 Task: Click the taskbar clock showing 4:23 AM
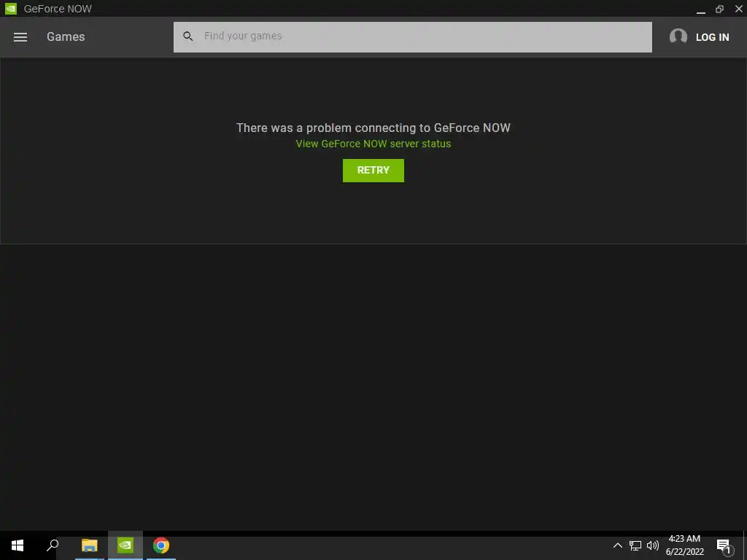pos(684,545)
